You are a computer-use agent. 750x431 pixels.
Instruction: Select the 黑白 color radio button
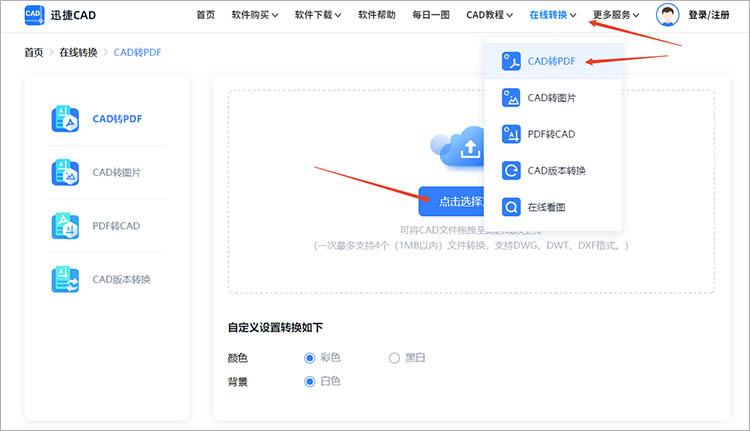[394, 358]
